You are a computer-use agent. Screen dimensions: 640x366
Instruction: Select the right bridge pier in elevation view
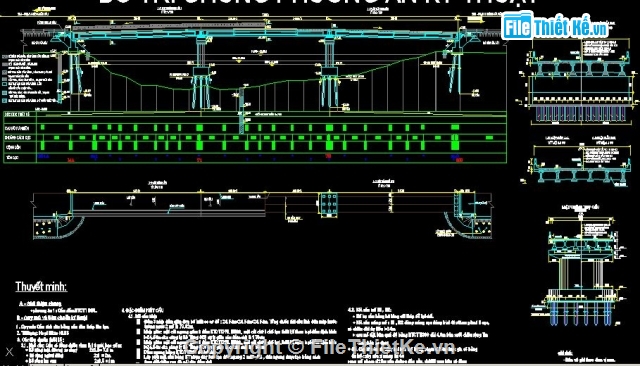click(x=330, y=71)
